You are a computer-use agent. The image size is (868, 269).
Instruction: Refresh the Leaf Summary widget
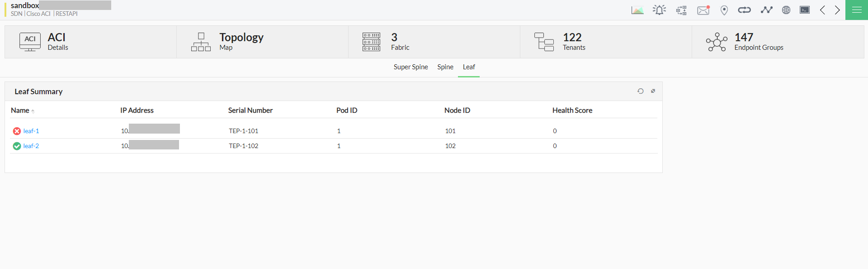pos(641,91)
